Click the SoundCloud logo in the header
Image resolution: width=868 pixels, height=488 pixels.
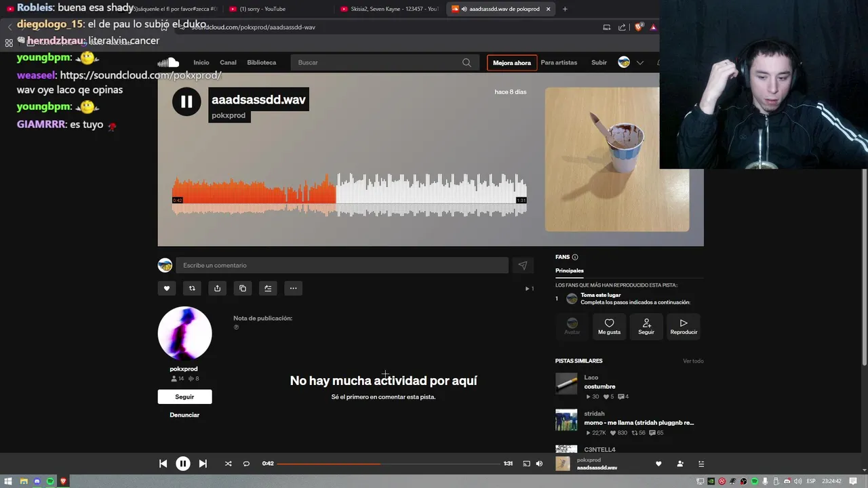pyautogui.click(x=168, y=62)
